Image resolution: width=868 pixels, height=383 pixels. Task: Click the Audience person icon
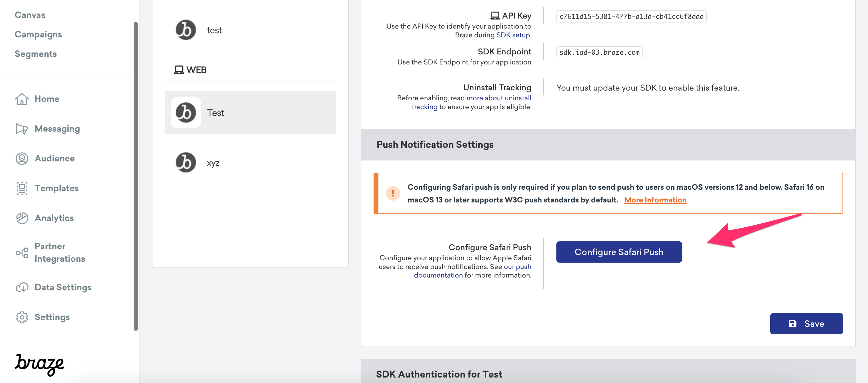point(22,158)
